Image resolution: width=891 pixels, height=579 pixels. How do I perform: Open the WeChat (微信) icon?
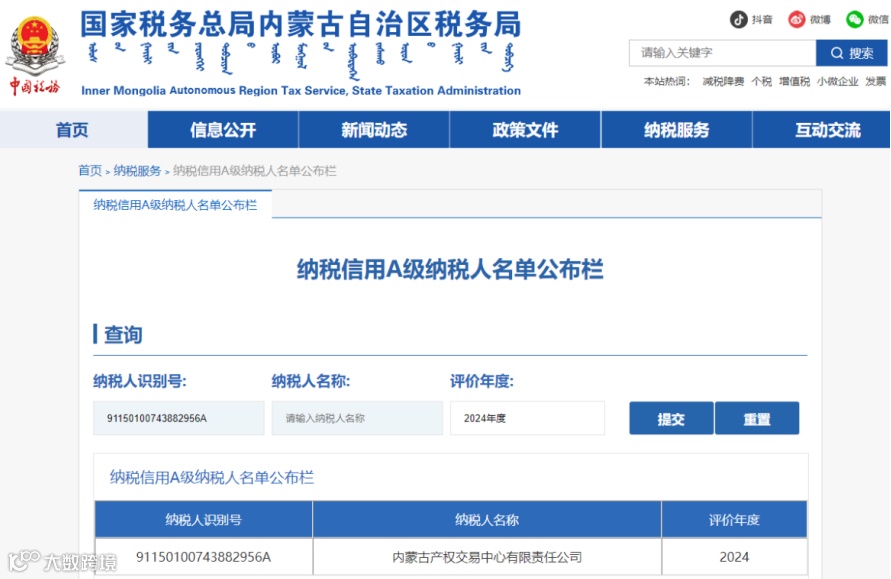[853, 18]
